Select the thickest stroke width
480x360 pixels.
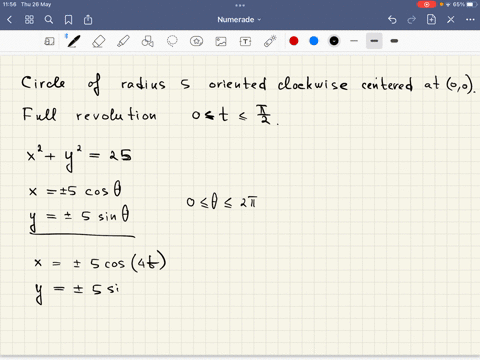click(x=394, y=41)
